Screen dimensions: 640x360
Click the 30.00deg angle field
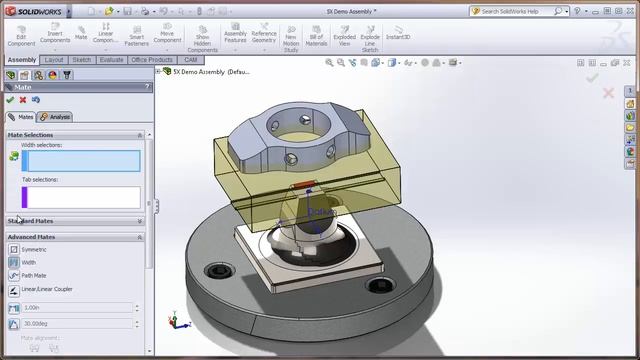tap(77, 324)
